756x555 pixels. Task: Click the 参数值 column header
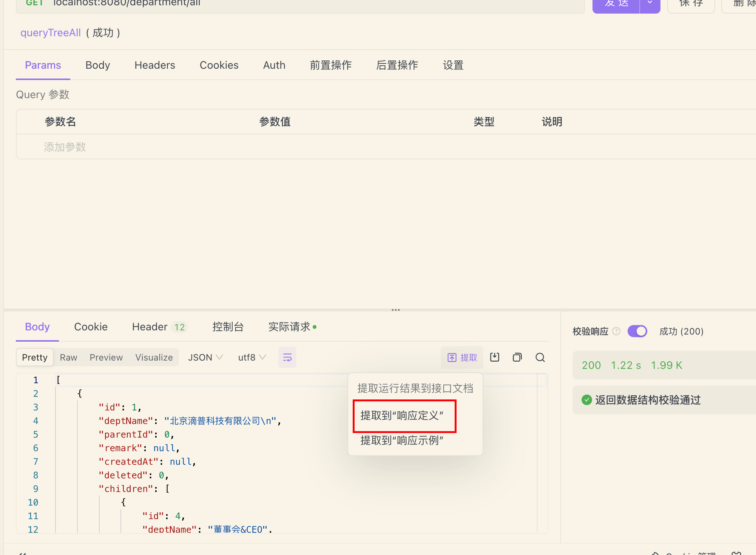(x=275, y=122)
